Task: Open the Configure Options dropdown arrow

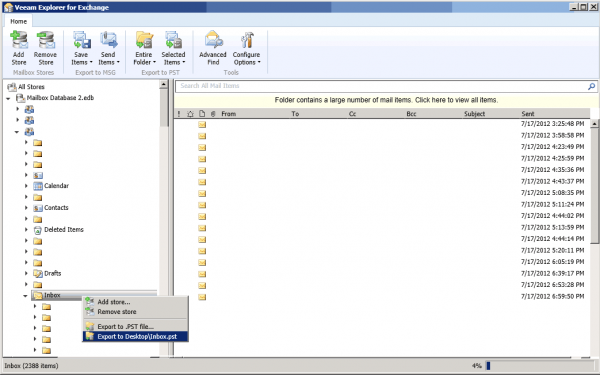Action: pyautogui.click(x=259, y=62)
